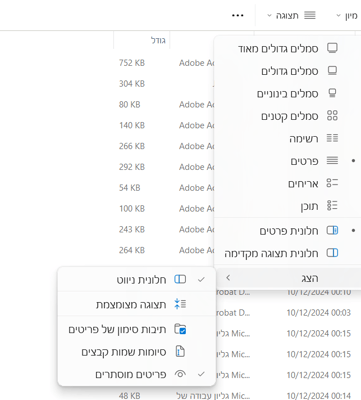Screen dimensions: 361x400
Task: Select the 264 KB size cell
Action: pyautogui.click(x=132, y=250)
